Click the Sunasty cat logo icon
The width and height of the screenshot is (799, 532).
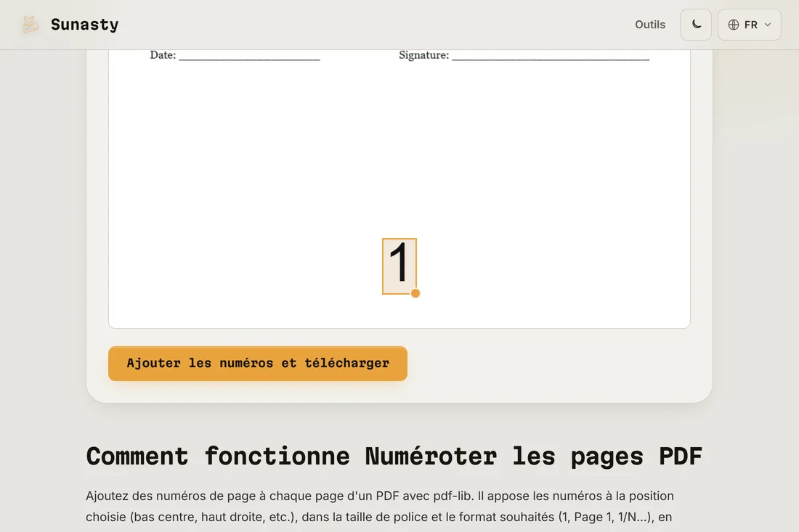click(x=30, y=25)
